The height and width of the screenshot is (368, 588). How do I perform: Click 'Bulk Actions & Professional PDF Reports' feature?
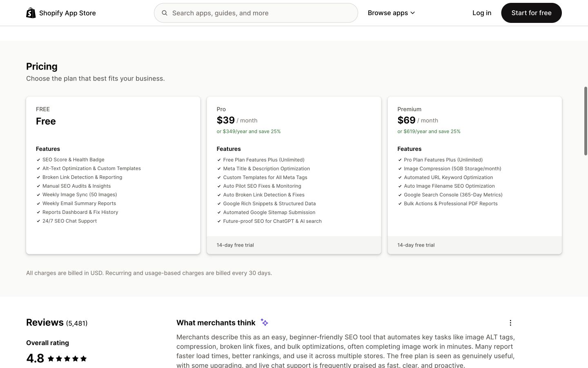tap(451, 204)
